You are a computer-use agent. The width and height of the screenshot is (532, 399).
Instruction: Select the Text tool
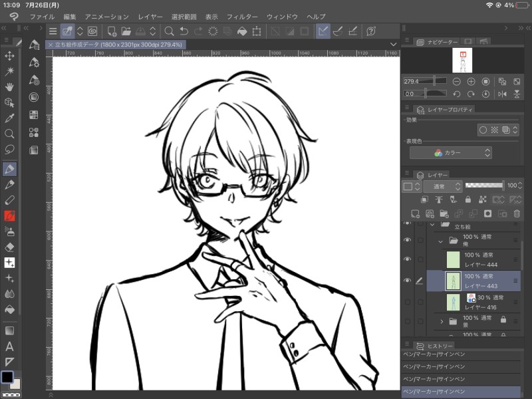tap(9, 346)
